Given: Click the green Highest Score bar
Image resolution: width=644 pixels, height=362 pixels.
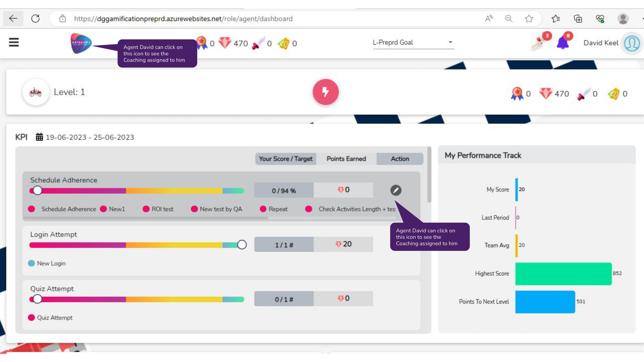Looking at the screenshot, I should [563, 274].
